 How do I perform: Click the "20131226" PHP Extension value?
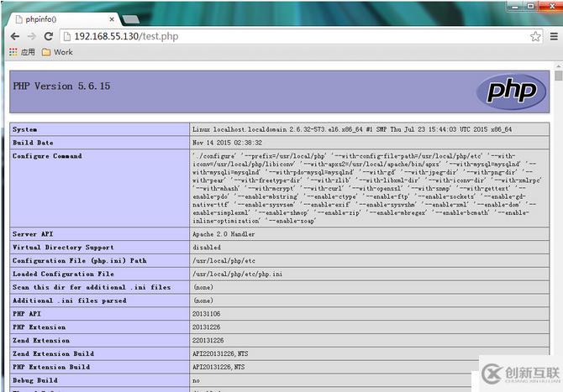[206, 327]
